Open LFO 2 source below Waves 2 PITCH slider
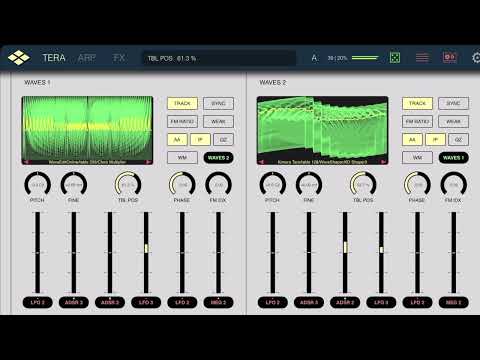480x360 pixels. (273, 302)
